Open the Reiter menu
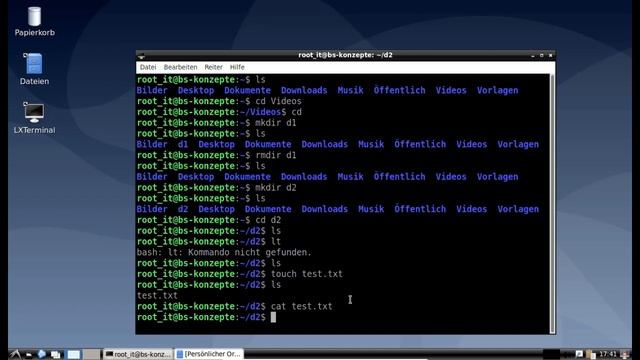 pyautogui.click(x=213, y=67)
